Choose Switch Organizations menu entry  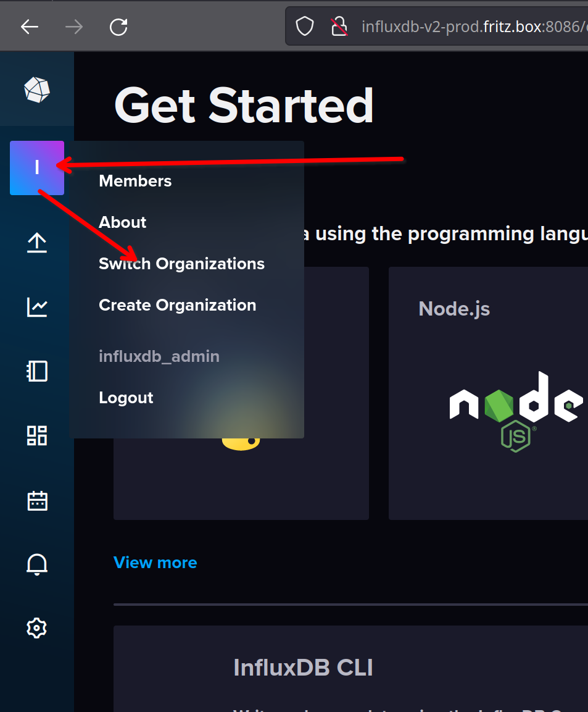181,264
